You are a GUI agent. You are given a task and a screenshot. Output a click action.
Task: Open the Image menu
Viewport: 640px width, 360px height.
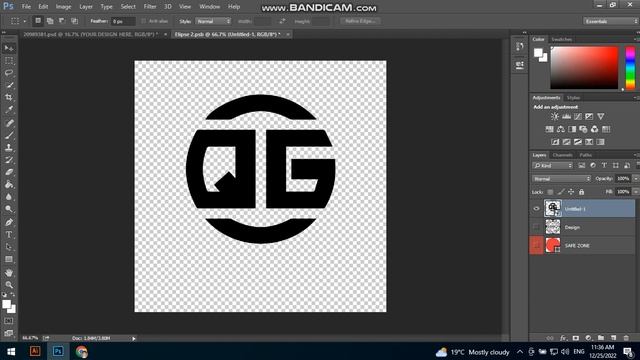[63, 7]
